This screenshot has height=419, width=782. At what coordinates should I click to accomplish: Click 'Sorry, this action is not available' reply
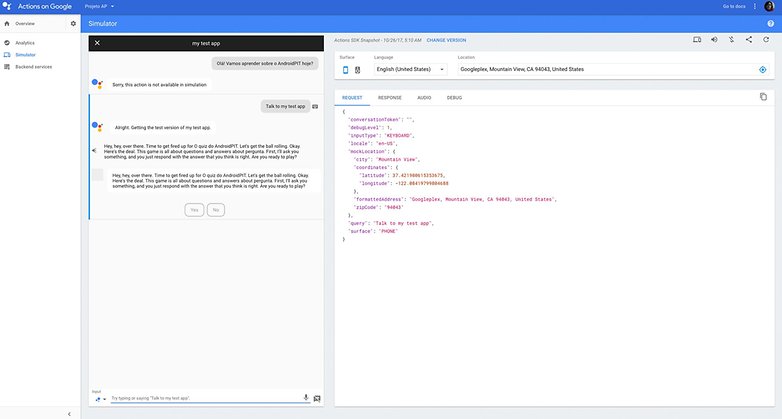point(159,85)
